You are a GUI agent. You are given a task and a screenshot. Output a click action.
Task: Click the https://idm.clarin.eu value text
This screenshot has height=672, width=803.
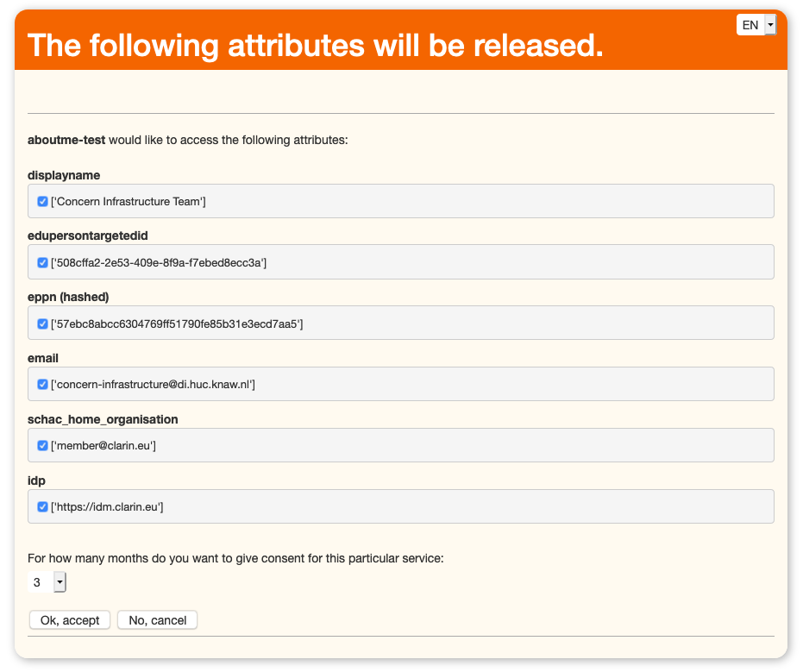pyautogui.click(x=107, y=506)
